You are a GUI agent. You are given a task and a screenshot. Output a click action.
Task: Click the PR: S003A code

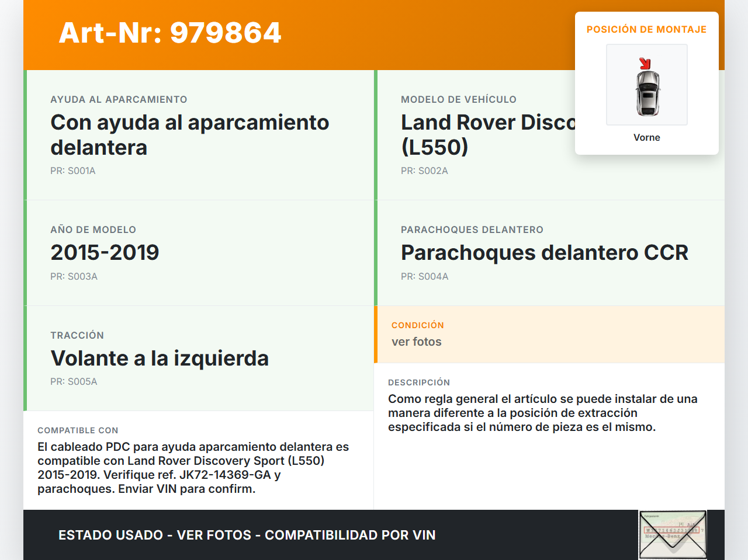[x=74, y=276]
